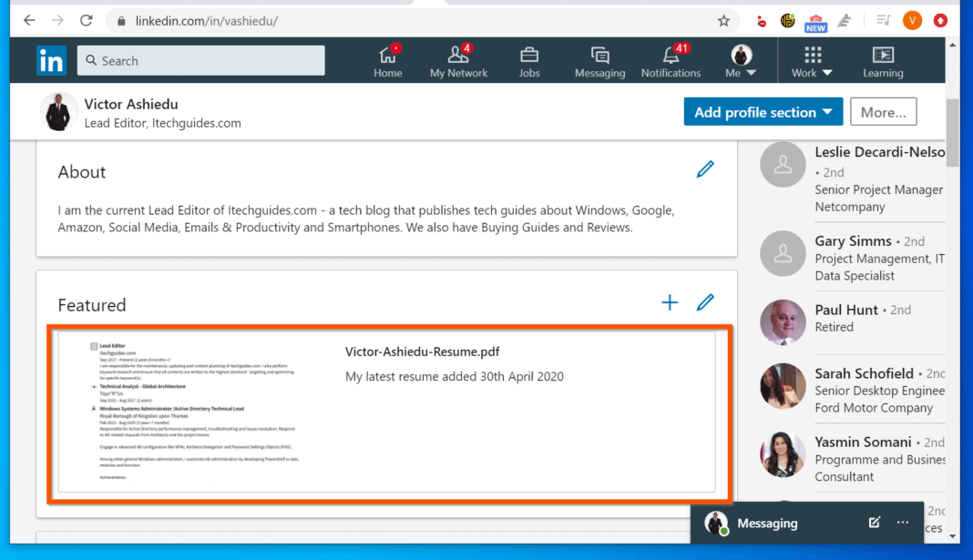Open the Home nav icon

[388, 61]
